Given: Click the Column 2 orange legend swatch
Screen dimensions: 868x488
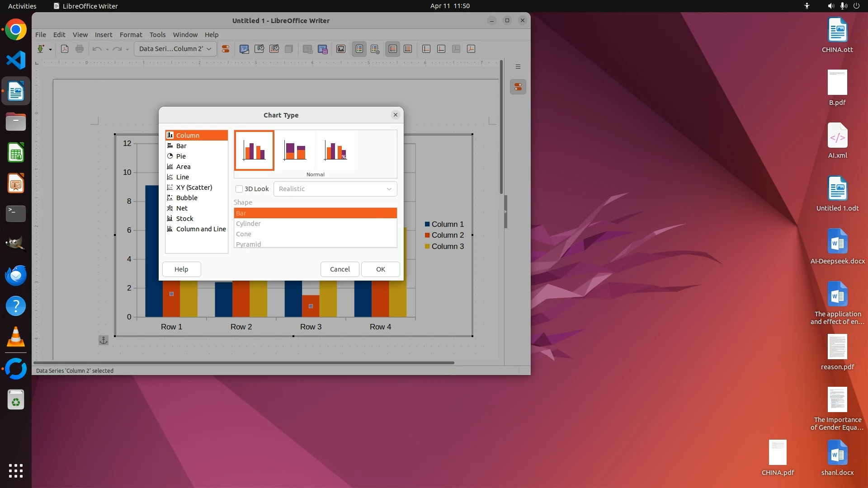Looking at the screenshot, I should click(427, 235).
